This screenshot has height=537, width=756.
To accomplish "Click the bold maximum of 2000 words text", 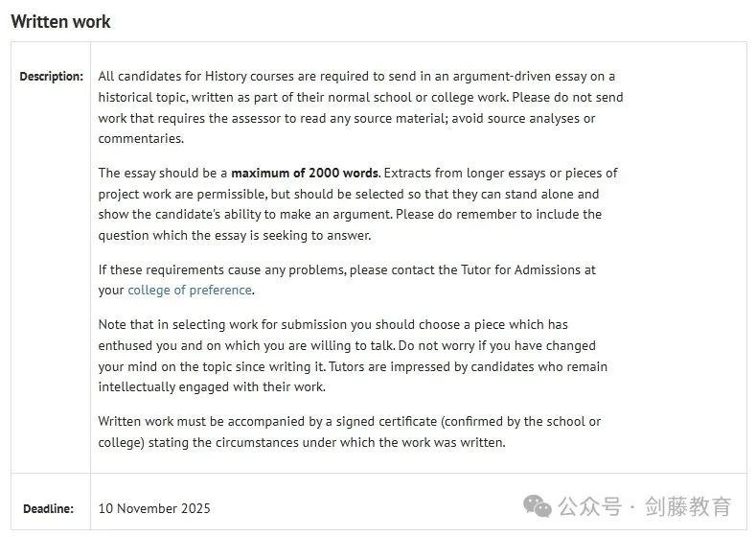I will coord(305,174).
